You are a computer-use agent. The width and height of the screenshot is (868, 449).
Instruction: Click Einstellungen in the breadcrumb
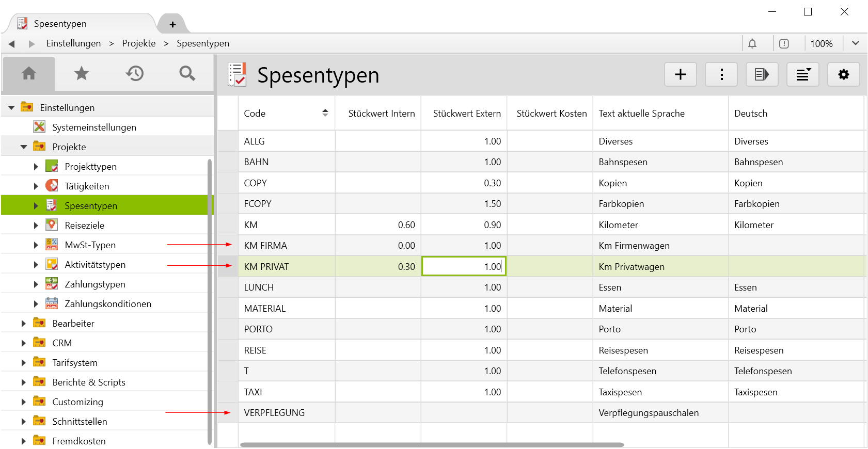(x=73, y=43)
